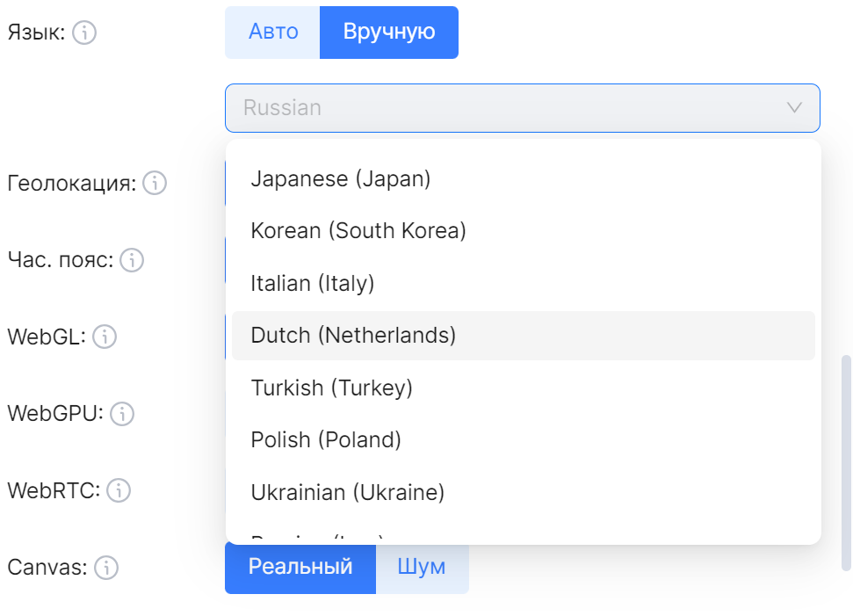Image resolution: width=853 pixels, height=616 pixels.
Task: Choose Turkish (Turkey) in the list
Action: [x=332, y=387]
